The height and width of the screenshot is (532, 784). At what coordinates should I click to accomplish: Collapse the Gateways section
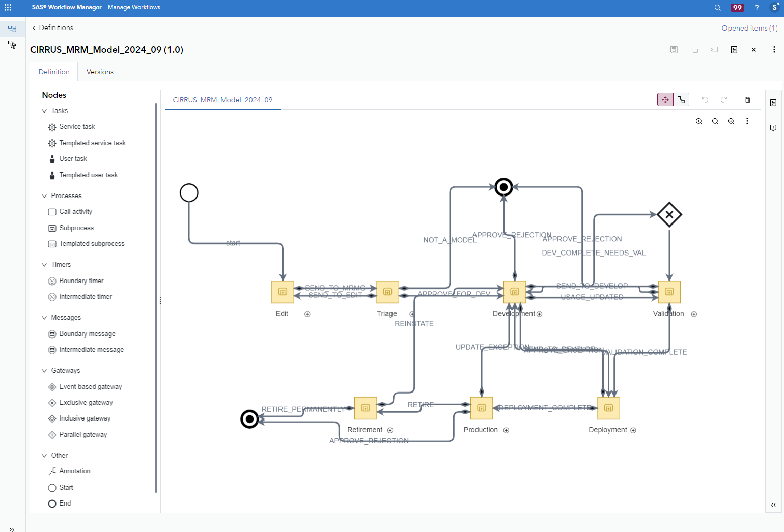(44, 370)
